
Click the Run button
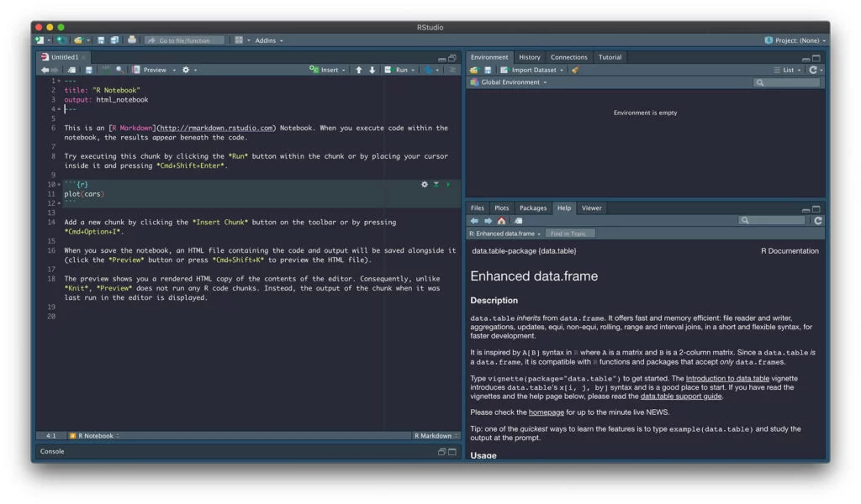[x=397, y=70]
